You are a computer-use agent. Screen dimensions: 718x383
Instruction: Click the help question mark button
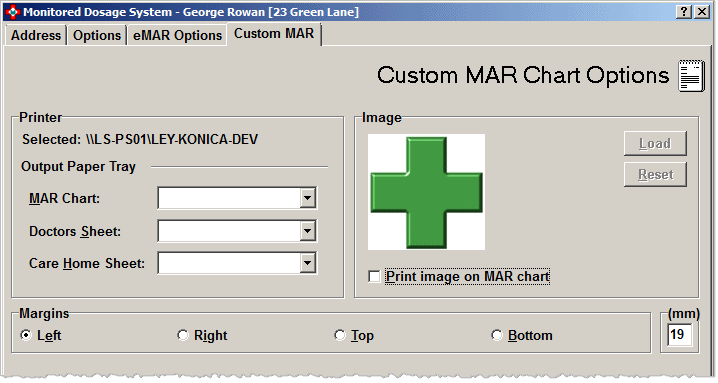684,11
